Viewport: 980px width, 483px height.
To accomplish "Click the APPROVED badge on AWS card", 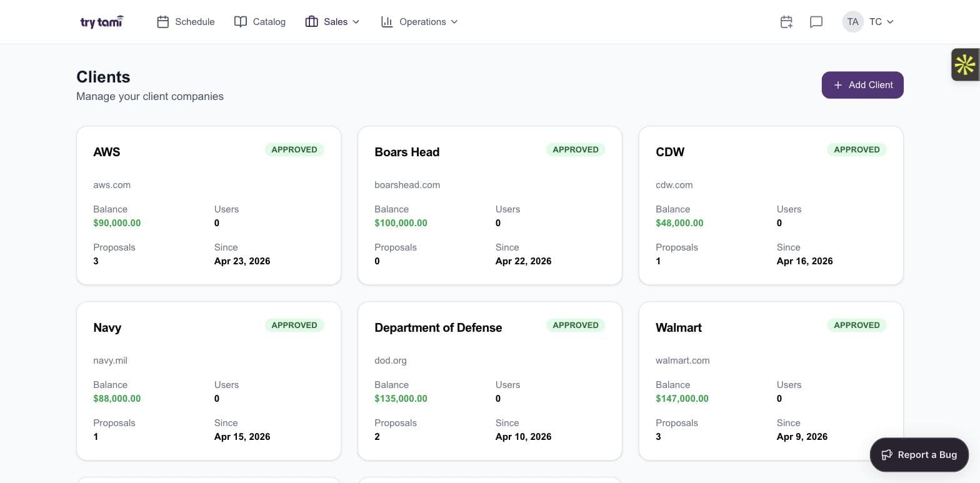I will pos(294,149).
